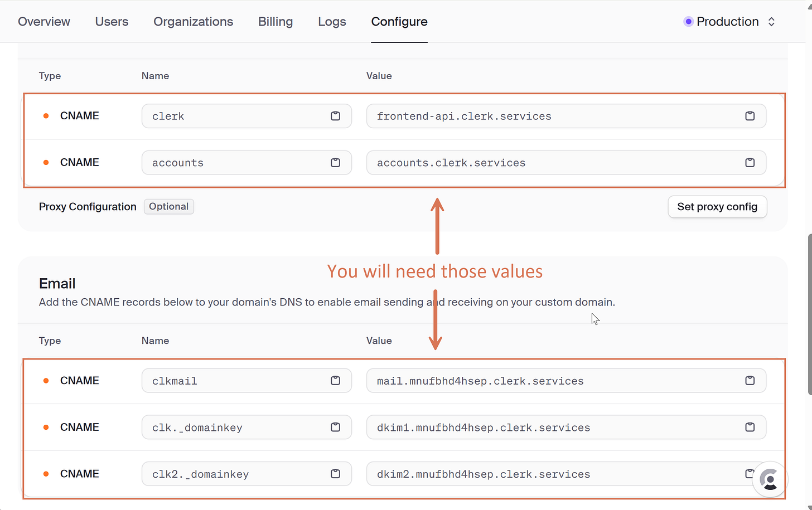Screen dimensions: 812x510
Task: Click the dkim2.mnufbhd4hsep.clerk.services field
Action: tap(566, 474)
